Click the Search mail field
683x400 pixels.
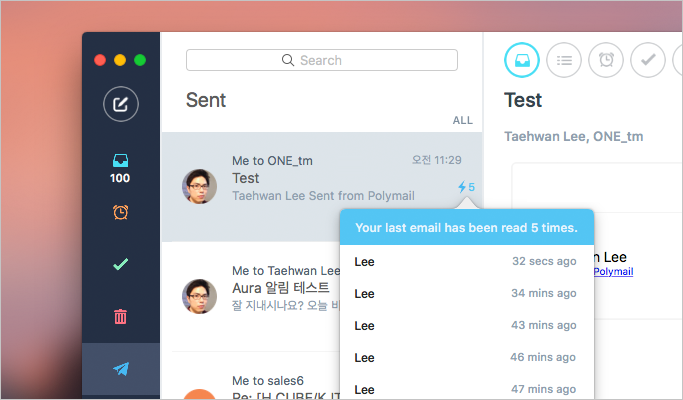(322, 60)
